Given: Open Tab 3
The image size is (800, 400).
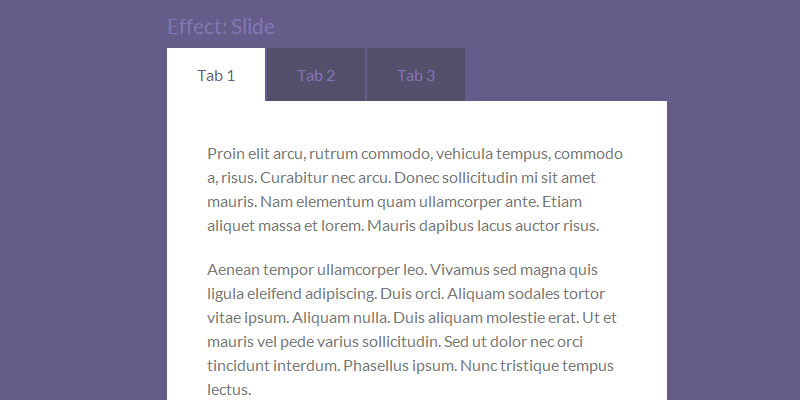Looking at the screenshot, I should click(416, 76).
